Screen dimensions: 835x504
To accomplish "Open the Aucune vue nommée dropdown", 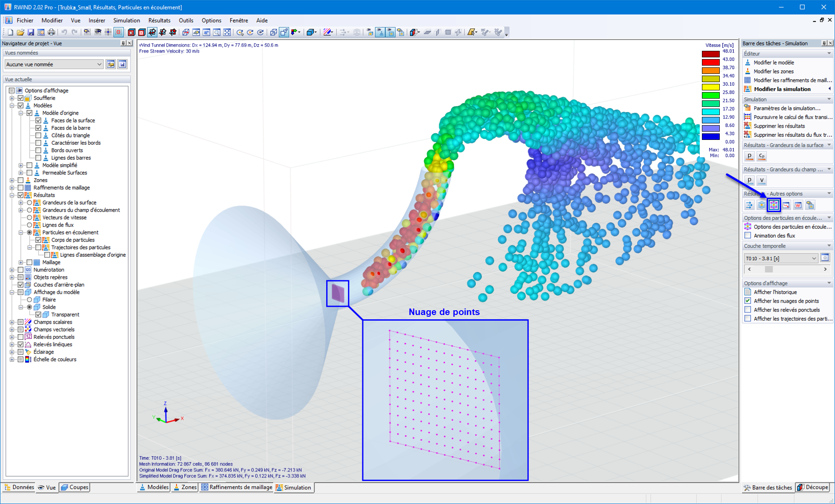I will click(99, 64).
